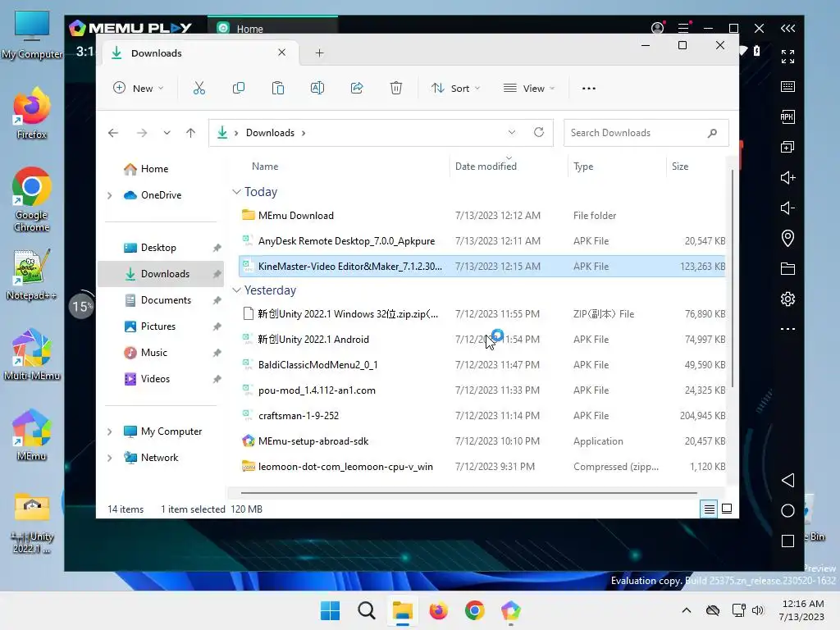Open the New dropdown menu
This screenshot has height=630, width=840.
click(138, 89)
